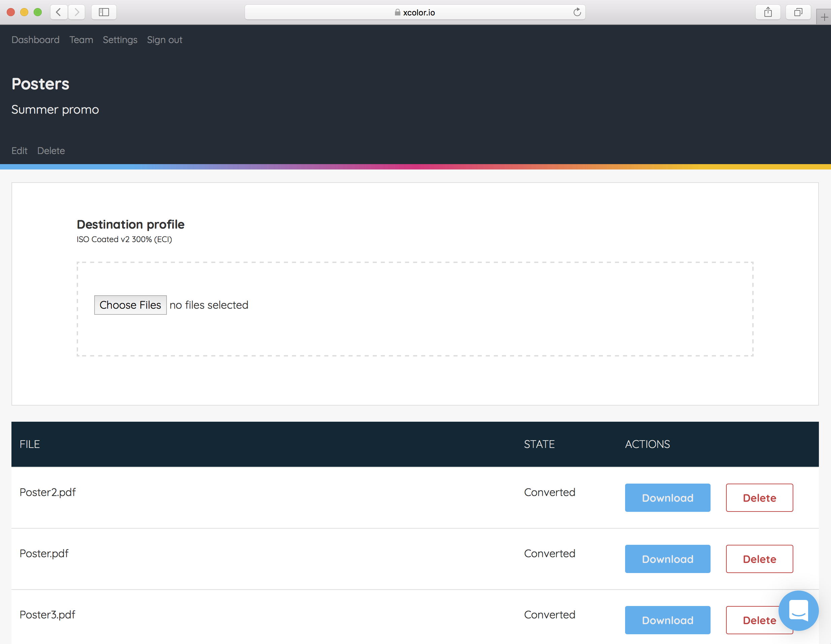831x644 pixels.
Task: Go to Dashboard in navigation
Action: 35,40
